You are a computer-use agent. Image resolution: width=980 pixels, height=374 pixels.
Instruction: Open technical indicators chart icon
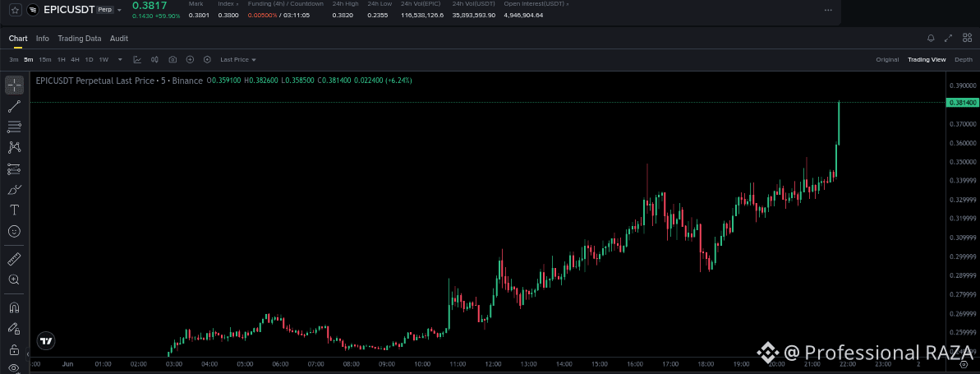137,59
